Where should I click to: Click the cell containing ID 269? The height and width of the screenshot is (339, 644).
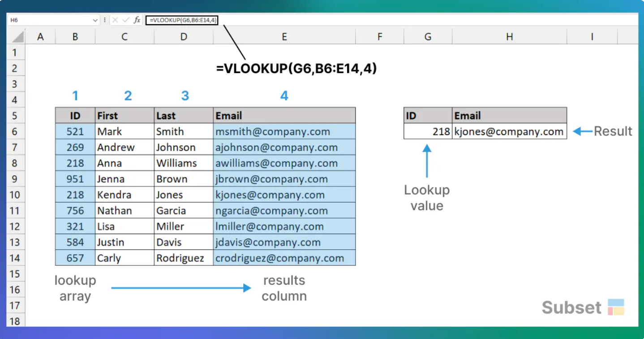click(x=75, y=147)
